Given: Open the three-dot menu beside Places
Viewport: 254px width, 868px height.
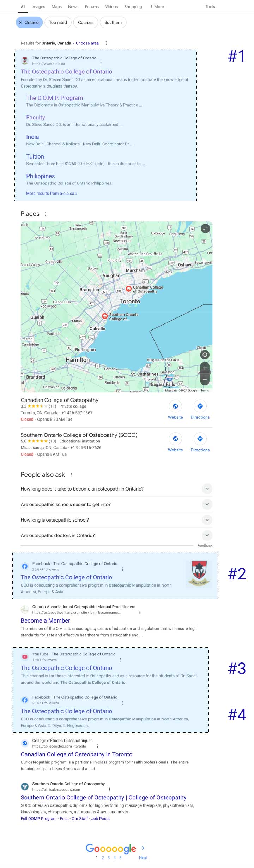Looking at the screenshot, I should click(46, 214).
